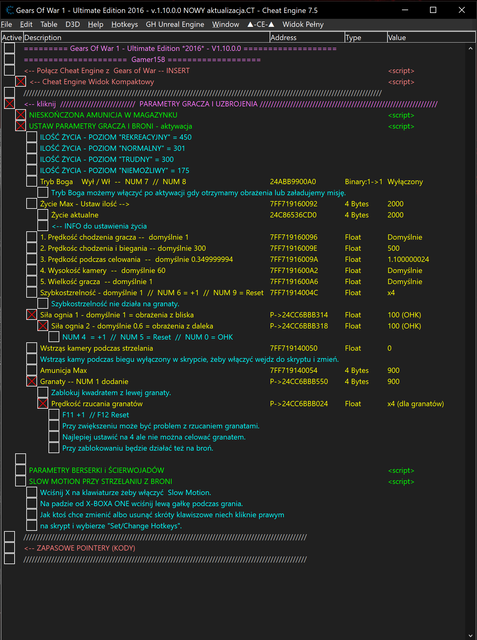477x640 pixels.
Task: Select value x4 (dla granatów)
Action: pyautogui.click(x=415, y=404)
